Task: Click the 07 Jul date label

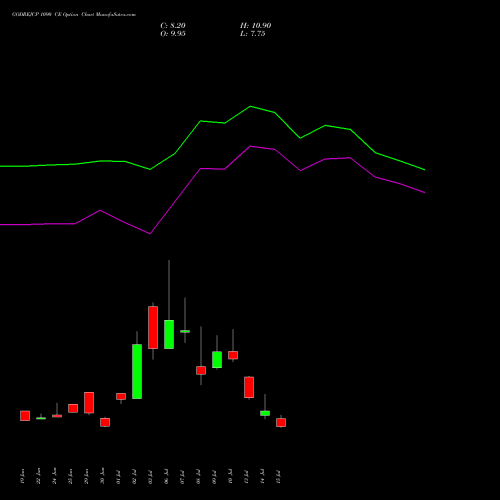Action: (x=182, y=477)
